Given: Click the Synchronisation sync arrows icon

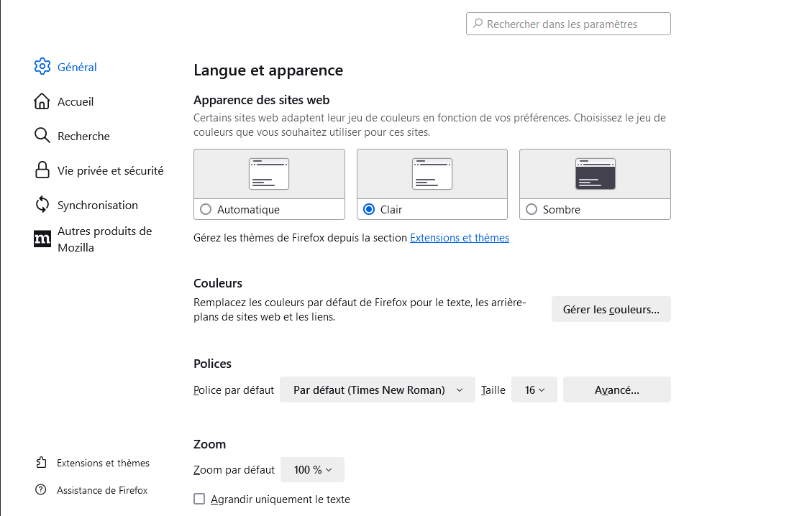Looking at the screenshot, I should tap(42, 205).
